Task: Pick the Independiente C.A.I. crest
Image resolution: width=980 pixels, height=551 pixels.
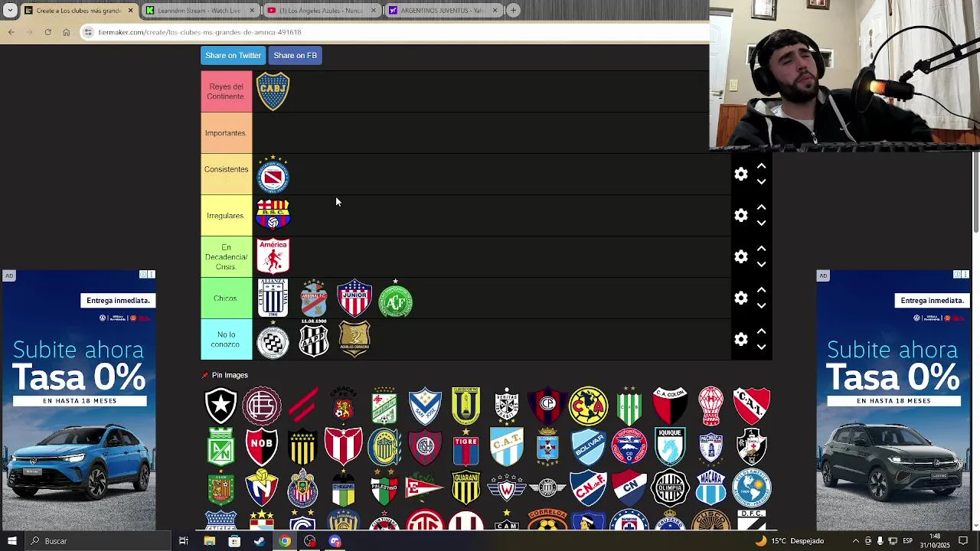Action: [752, 406]
